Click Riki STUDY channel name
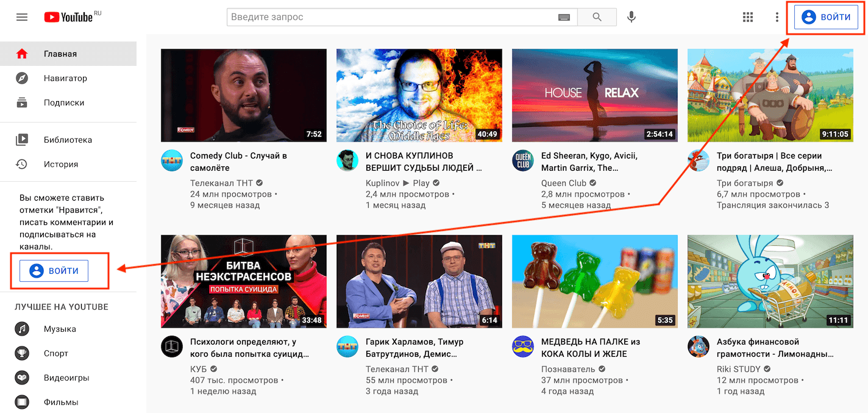The width and height of the screenshot is (868, 413). pos(739,369)
